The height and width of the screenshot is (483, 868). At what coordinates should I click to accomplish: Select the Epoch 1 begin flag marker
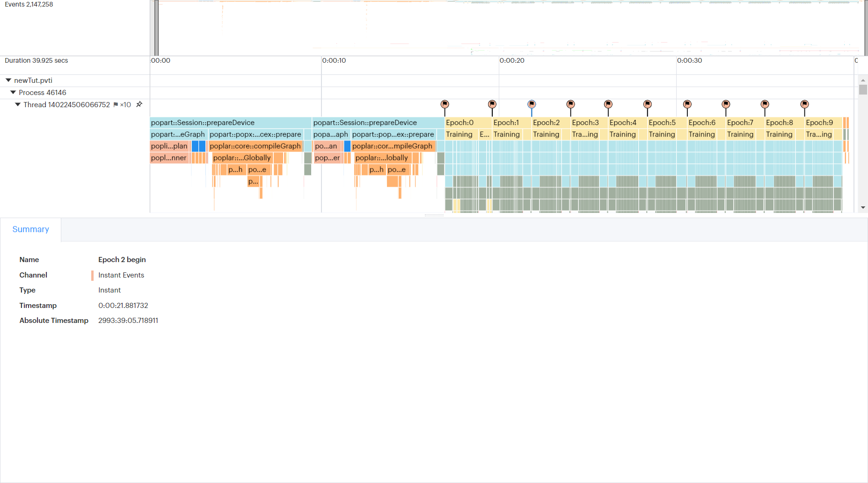pyautogui.click(x=492, y=104)
